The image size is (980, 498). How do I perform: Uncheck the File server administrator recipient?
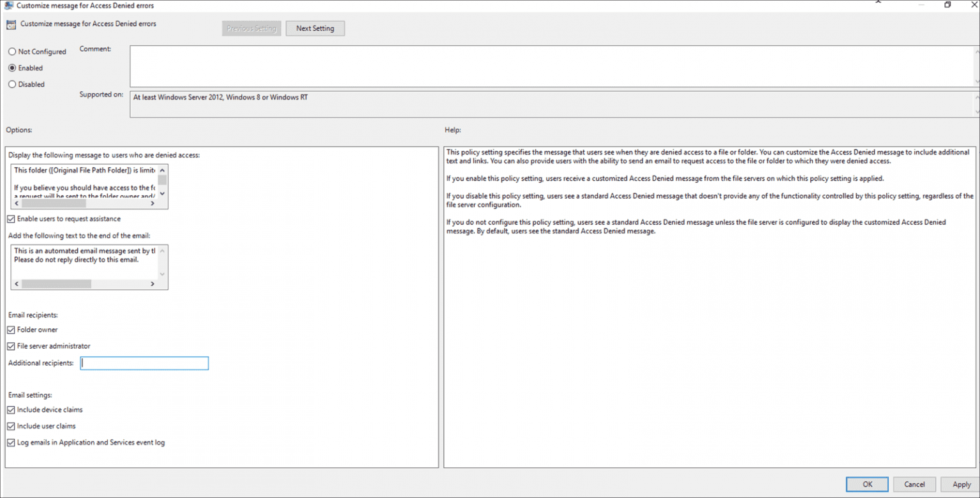pos(10,345)
